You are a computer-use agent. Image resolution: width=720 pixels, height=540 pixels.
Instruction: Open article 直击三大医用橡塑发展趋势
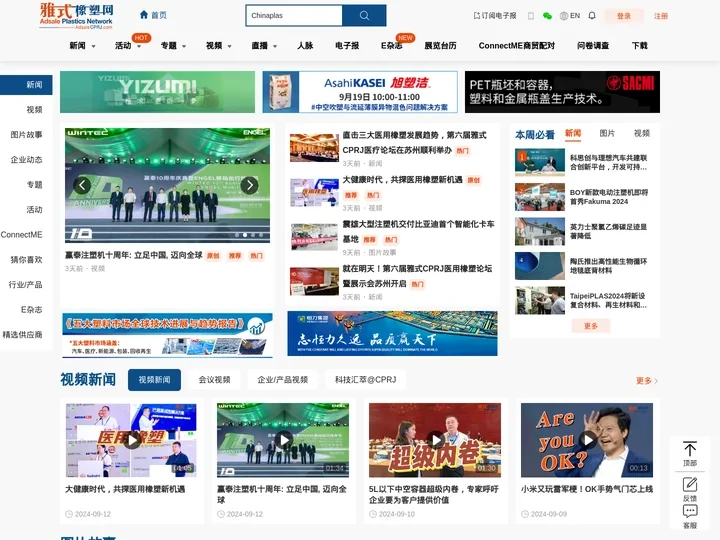tap(415, 142)
